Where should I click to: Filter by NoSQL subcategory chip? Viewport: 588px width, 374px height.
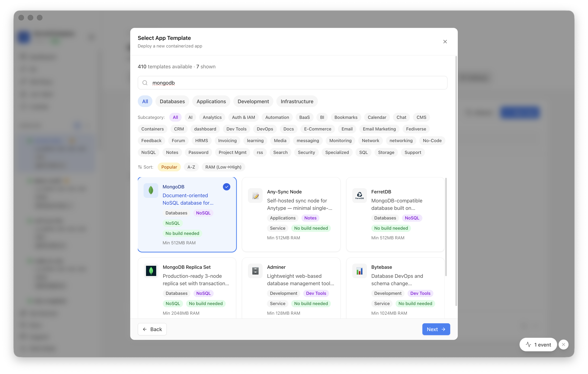click(148, 152)
